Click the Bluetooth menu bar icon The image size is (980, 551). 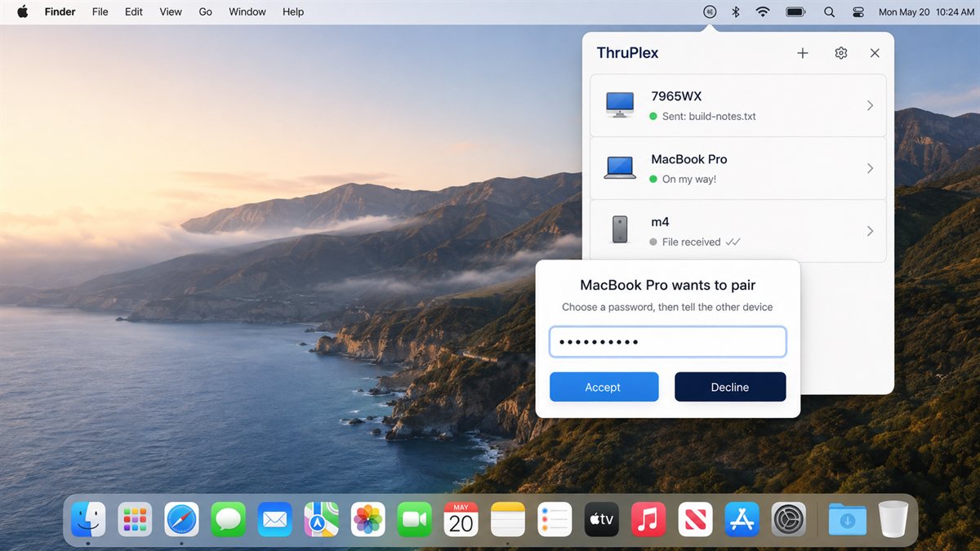735,12
